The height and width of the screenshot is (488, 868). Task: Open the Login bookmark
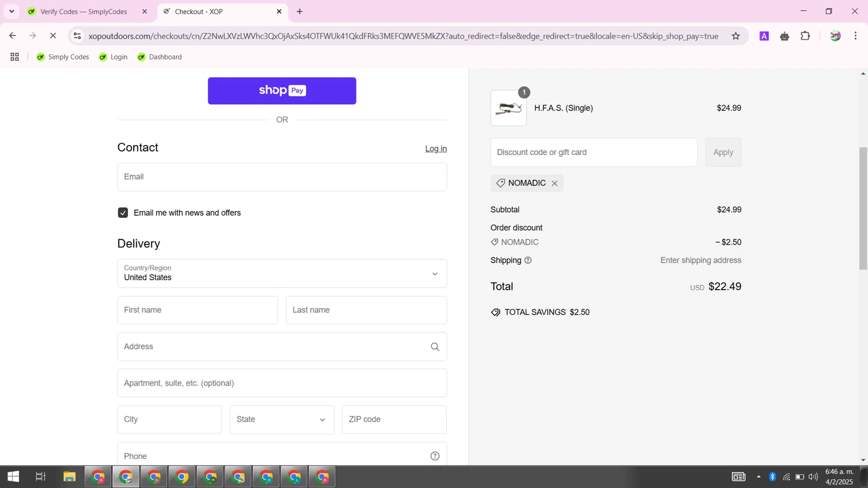point(113,57)
